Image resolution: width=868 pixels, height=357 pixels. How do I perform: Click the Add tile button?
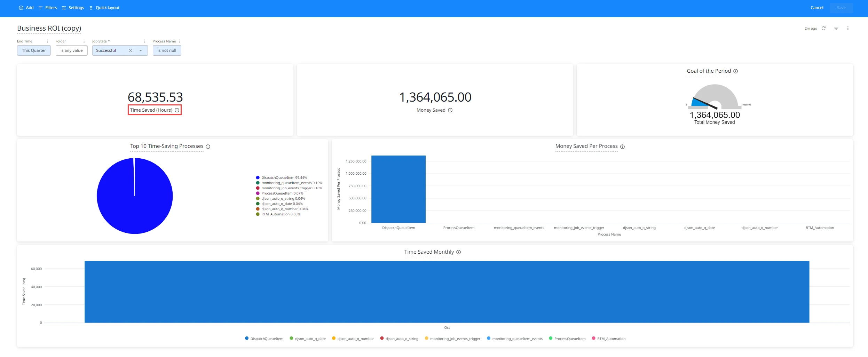point(26,8)
